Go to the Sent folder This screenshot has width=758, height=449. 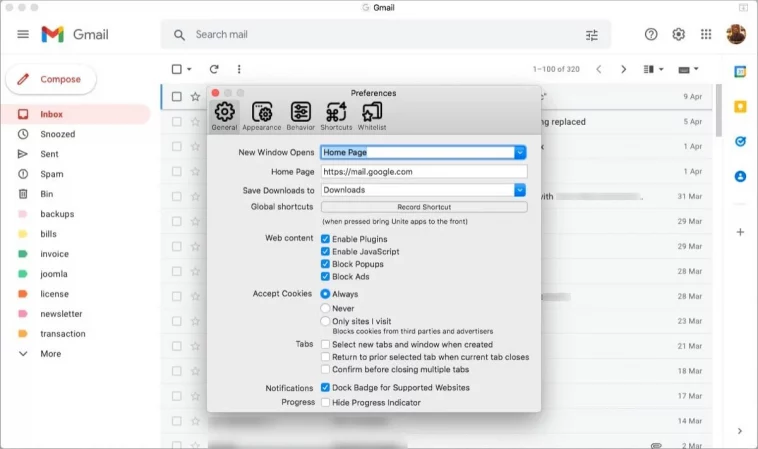49,154
